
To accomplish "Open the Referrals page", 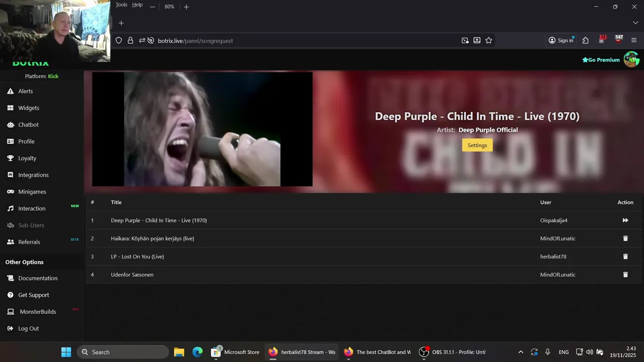I will 29,242.
